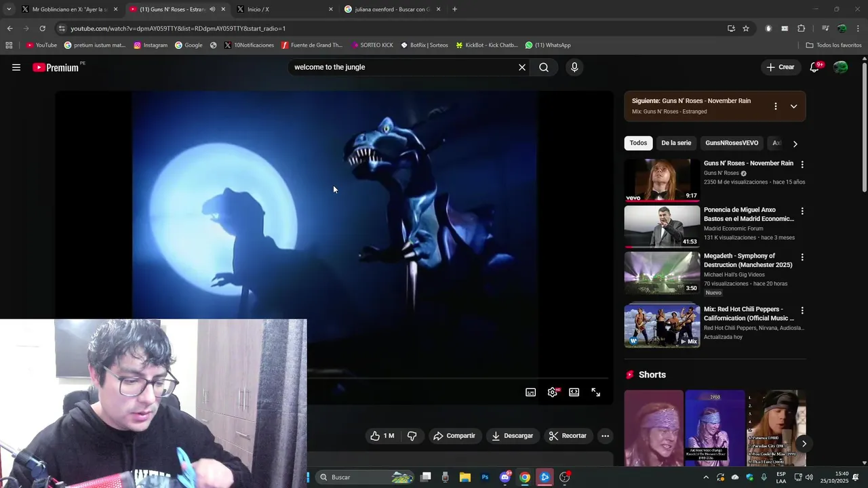868x488 pixels.
Task: Reload the current page
Action: pos(42,28)
